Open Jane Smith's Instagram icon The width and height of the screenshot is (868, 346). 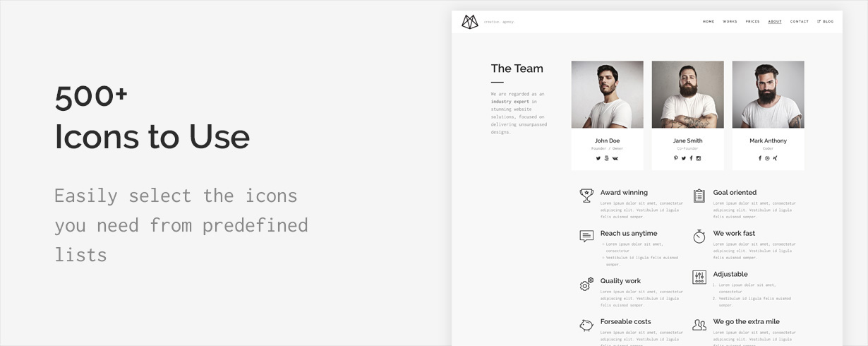click(x=699, y=158)
